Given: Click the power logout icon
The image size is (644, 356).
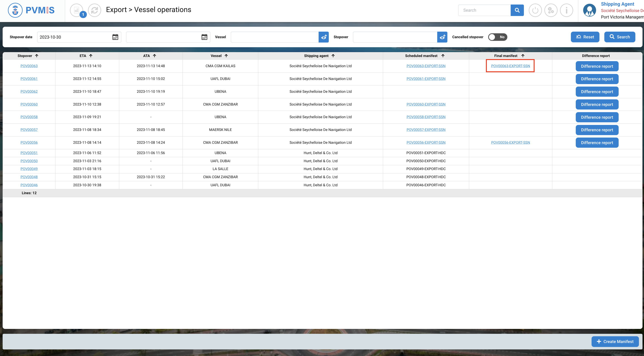Looking at the screenshot, I should [x=535, y=10].
